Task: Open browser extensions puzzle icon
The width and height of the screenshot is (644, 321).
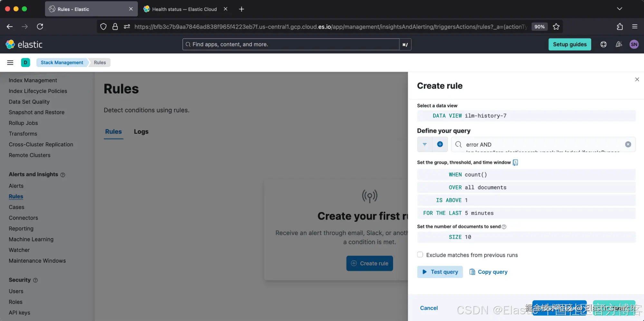Action: 620,27
